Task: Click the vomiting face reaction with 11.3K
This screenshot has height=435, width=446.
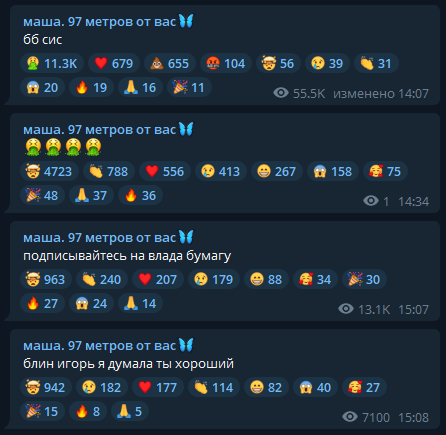Action: pos(52,63)
